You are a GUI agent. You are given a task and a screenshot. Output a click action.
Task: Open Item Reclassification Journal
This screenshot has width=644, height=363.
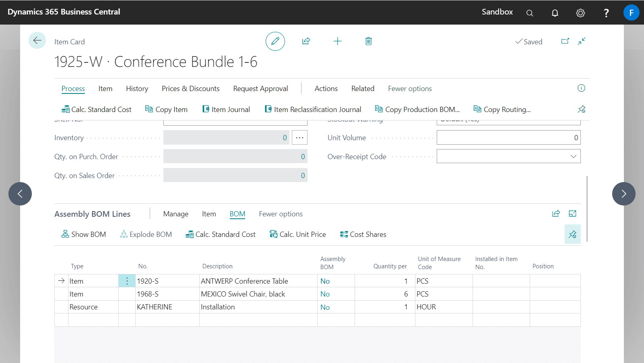pos(313,110)
